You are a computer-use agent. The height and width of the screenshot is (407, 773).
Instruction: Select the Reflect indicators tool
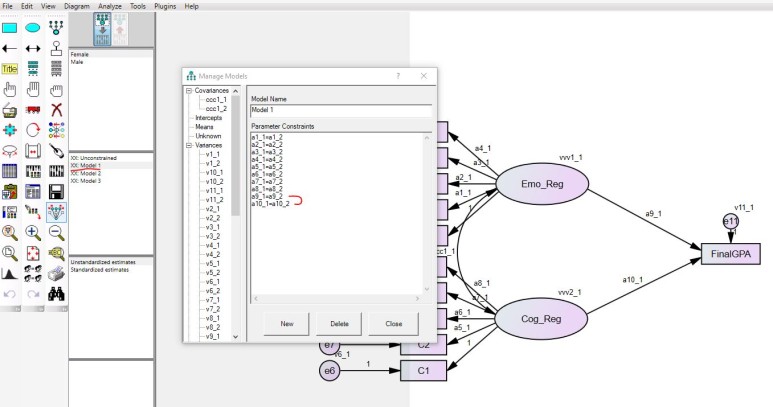tap(56, 131)
